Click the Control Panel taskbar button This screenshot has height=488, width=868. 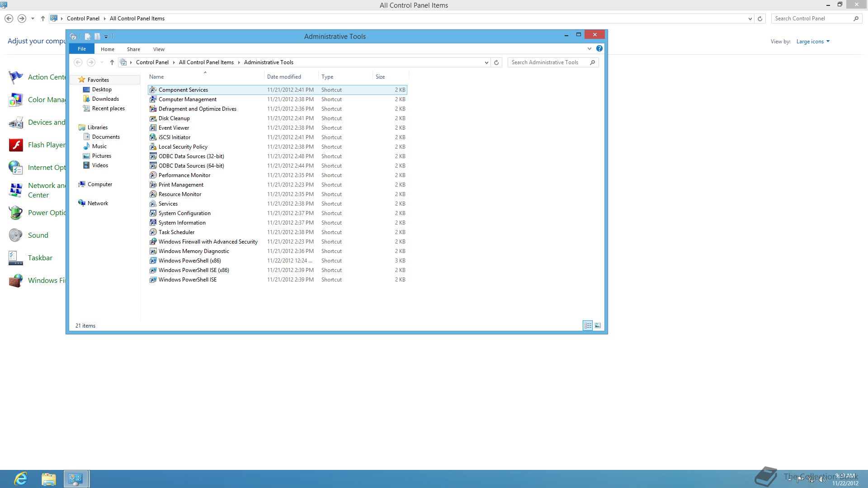[76, 479]
